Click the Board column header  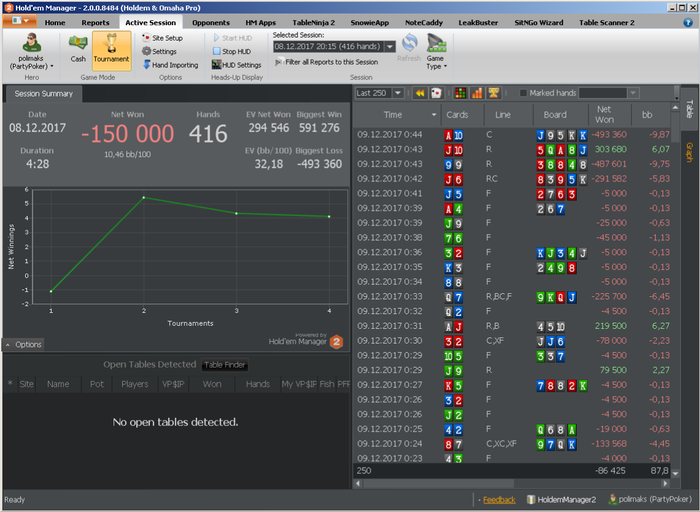[x=560, y=115]
